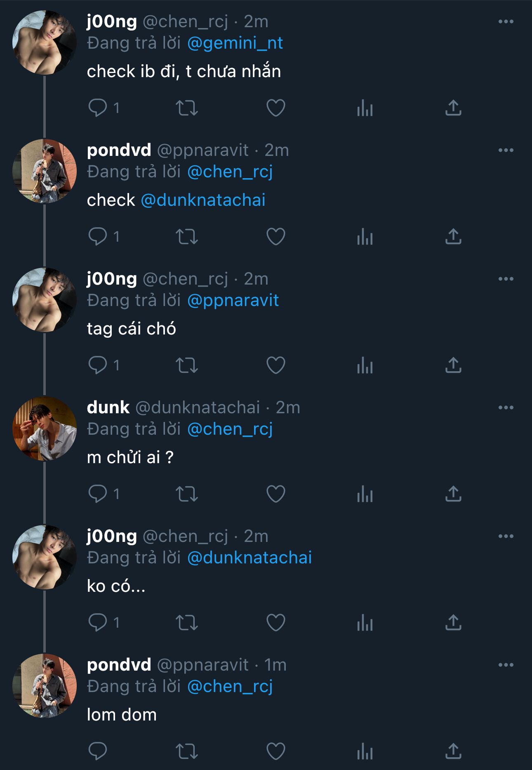Screen dimensions: 532x770
Task: Open more options on "check ib đi" tweet
Action: click(506, 21)
